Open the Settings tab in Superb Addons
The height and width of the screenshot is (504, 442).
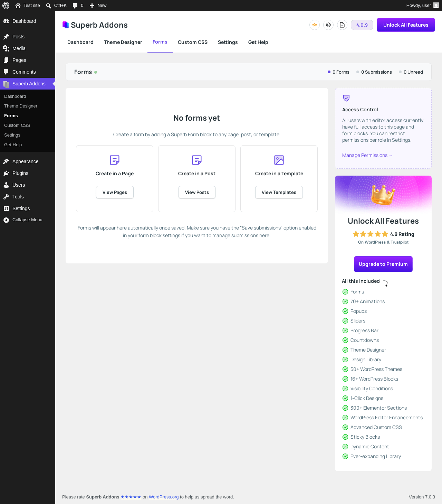pos(228,42)
